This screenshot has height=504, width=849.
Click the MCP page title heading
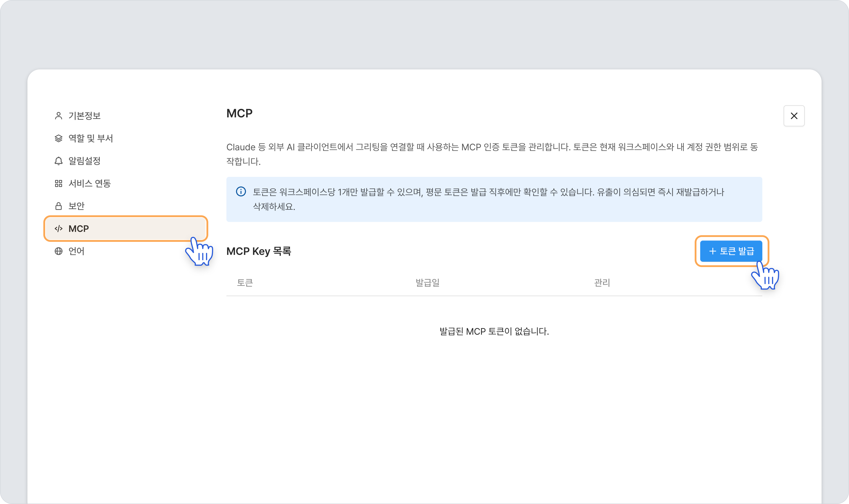pyautogui.click(x=239, y=113)
